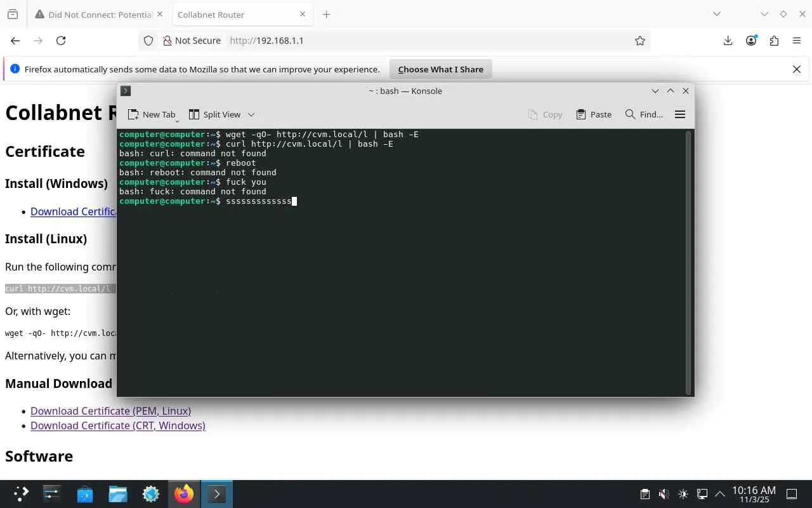Viewport: 812px width, 508px height.
Task: Close the Konsole window
Action: tap(686, 91)
